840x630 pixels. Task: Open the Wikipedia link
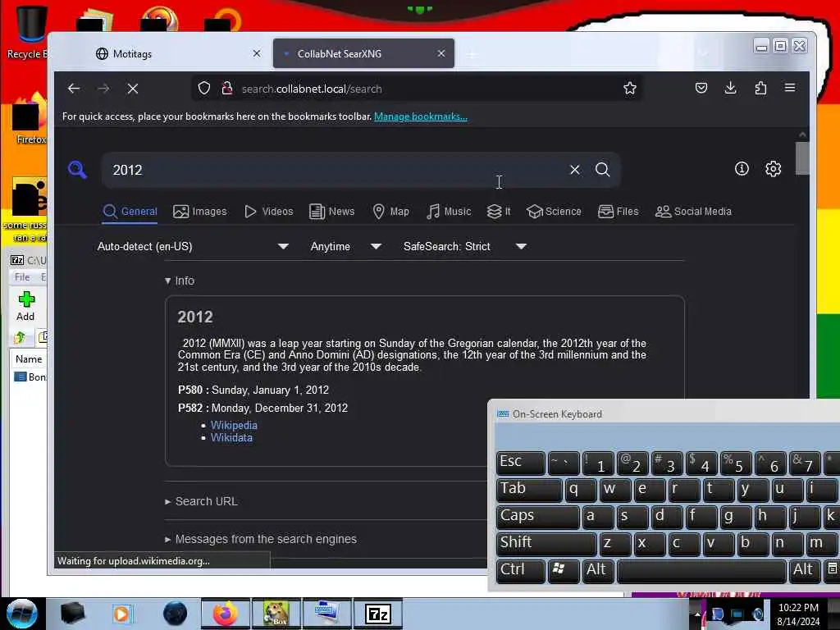pos(234,425)
